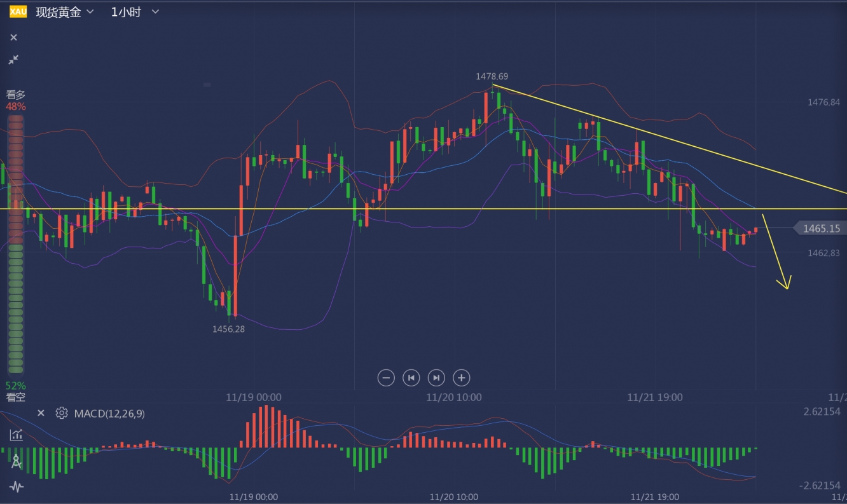This screenshot has height=504, width=847.
Task: Close the left tool panel X
Action: (x=13, y=37)
